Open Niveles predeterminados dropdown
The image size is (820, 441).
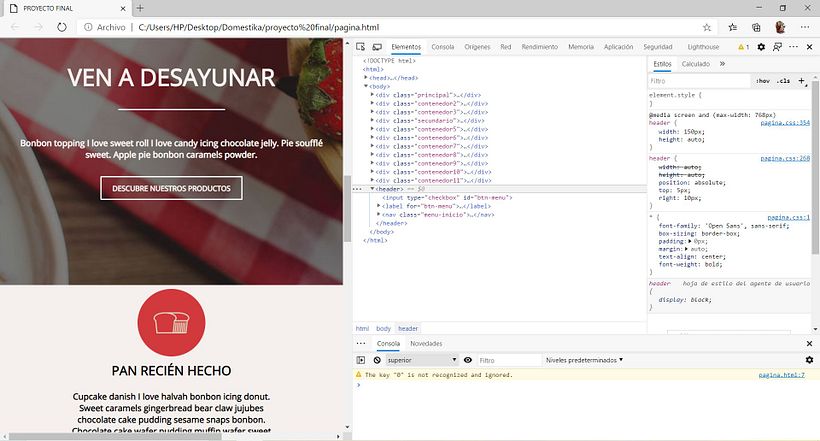tap(585, 359)
